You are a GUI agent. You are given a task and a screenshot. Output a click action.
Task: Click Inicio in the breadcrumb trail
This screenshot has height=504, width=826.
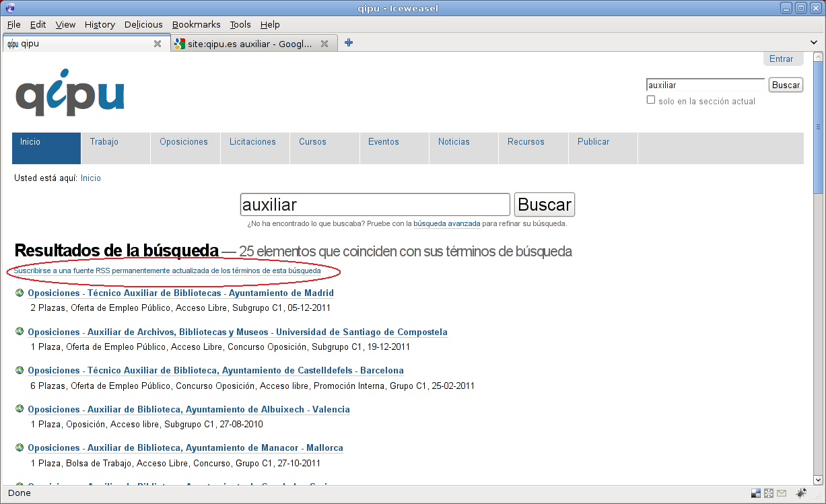coord(91,178)
